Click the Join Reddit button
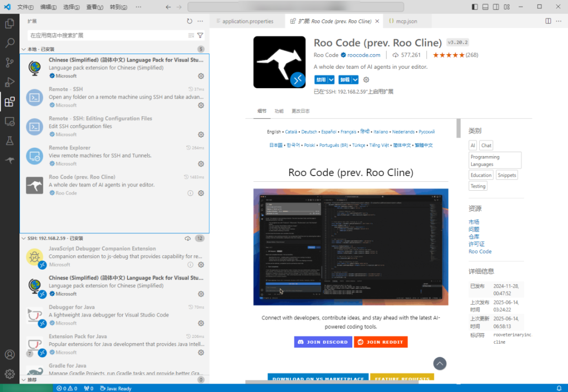Image resolution: width=568 pixels, height=392 pixels. point(381,342)
